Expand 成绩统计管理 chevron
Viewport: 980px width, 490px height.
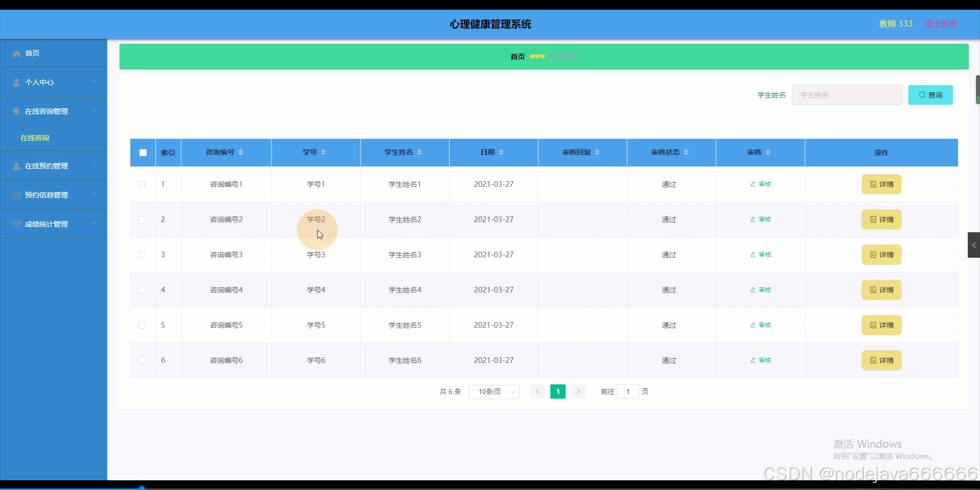94,224
